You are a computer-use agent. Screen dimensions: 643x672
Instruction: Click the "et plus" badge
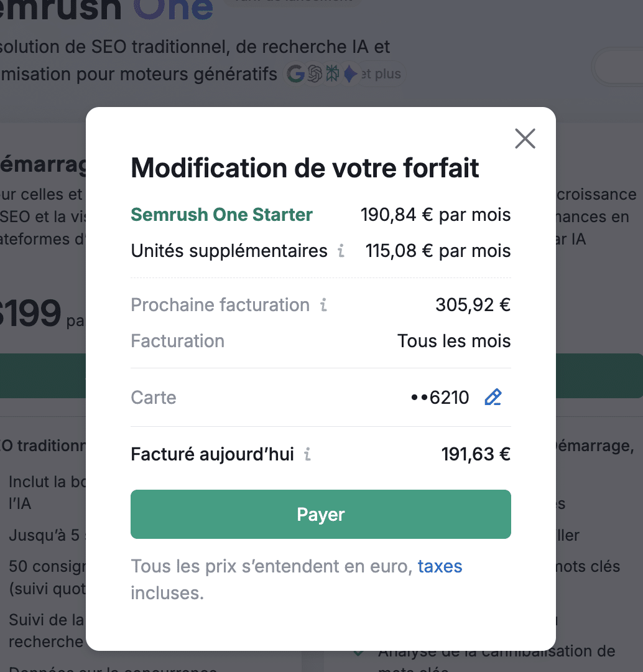(382, 73)
